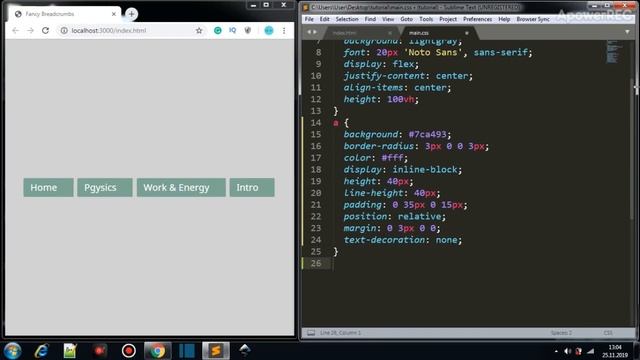Open the notepad-style taskbar icon

click(x=70, y=351)
